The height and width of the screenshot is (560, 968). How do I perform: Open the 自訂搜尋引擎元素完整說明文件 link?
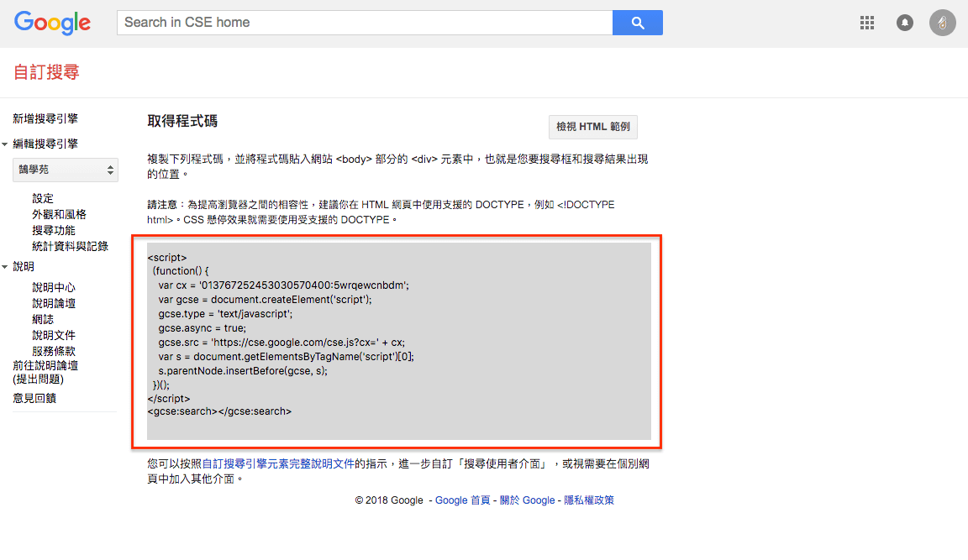point(278,463)
